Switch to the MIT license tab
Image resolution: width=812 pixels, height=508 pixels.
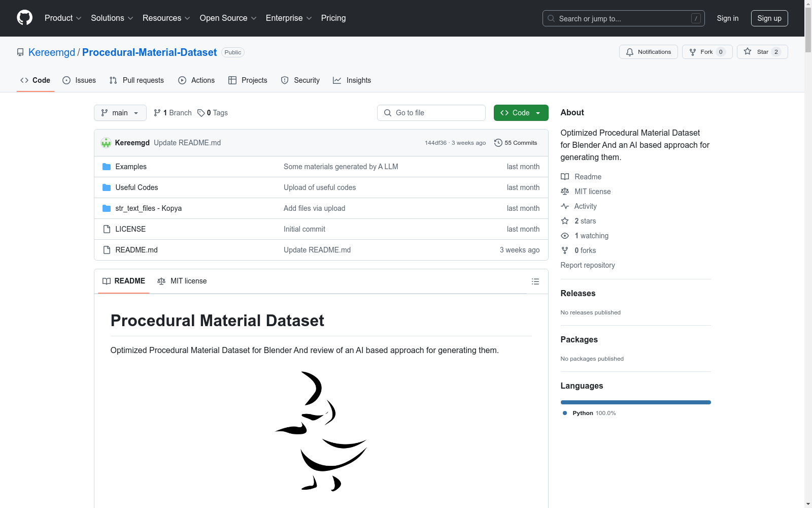[x=182, y=281]
